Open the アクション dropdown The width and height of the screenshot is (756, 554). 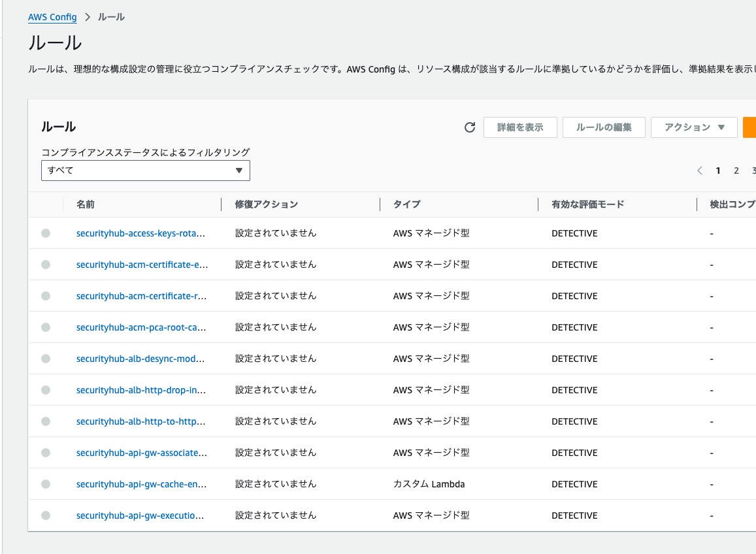coord(694,127)
